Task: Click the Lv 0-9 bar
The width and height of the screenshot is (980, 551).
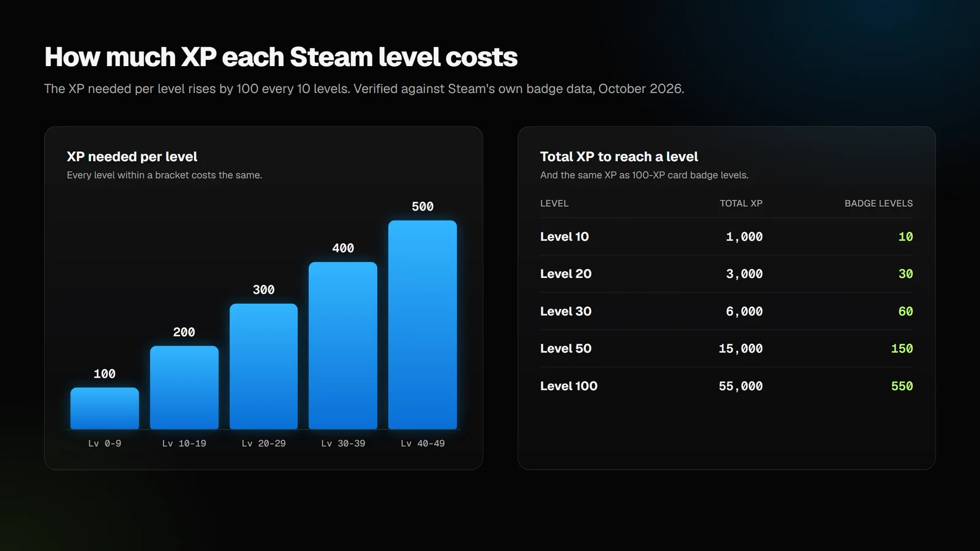Action: [105, 408]
